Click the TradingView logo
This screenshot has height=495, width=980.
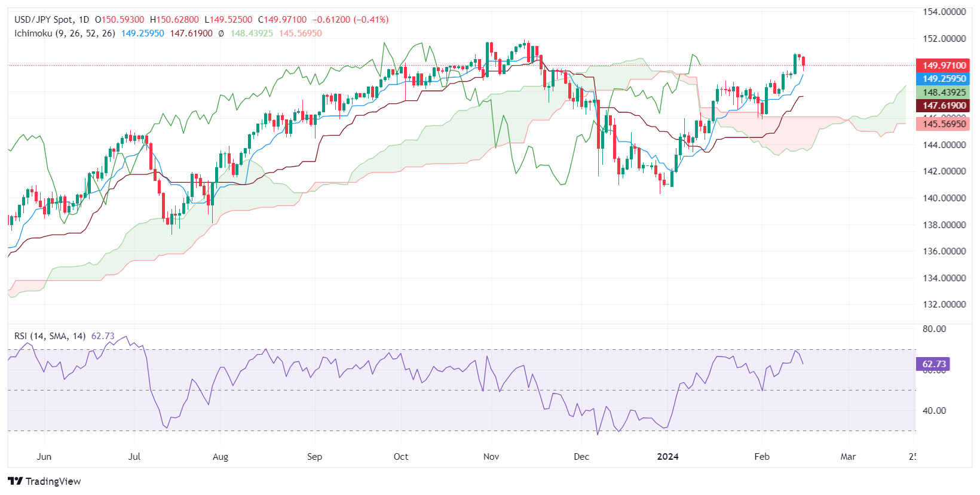(45, 481)
